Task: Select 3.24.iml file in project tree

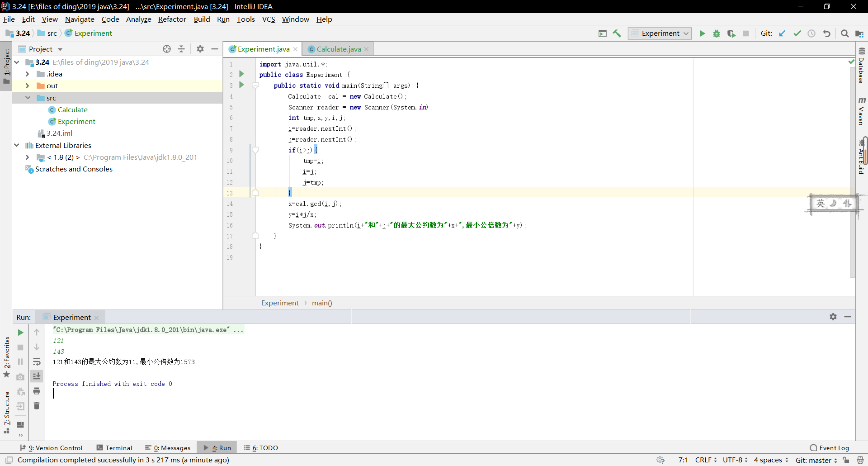Action: click(x=59, y=133)
